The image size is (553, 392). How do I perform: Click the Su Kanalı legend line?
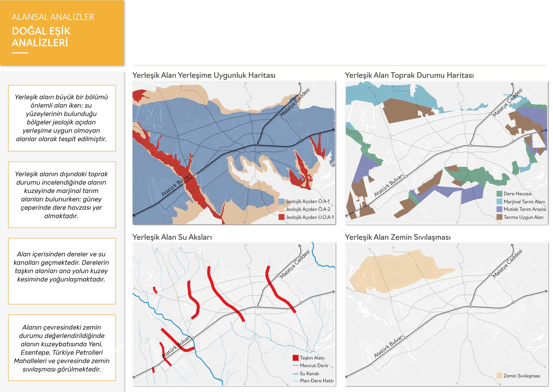pos(296,373)
